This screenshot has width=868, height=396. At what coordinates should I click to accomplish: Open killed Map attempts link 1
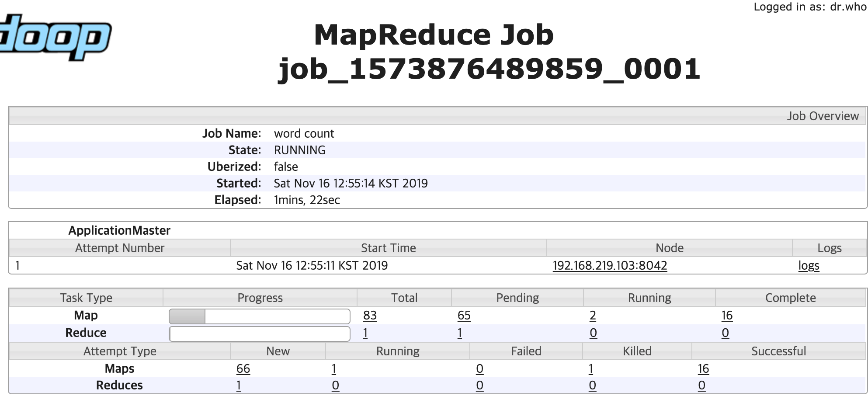point(591,368)
